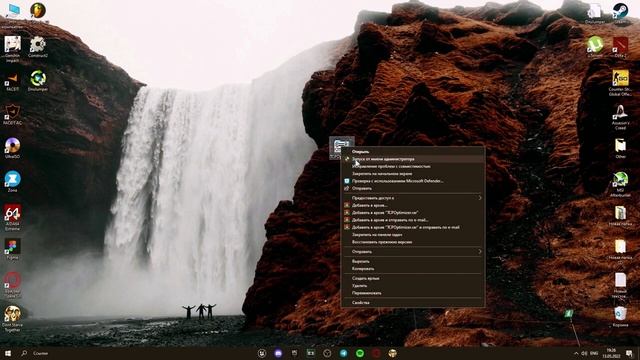Open the taskbar search magnifier
The image size is (640, 360).
(x=24, y=353)
